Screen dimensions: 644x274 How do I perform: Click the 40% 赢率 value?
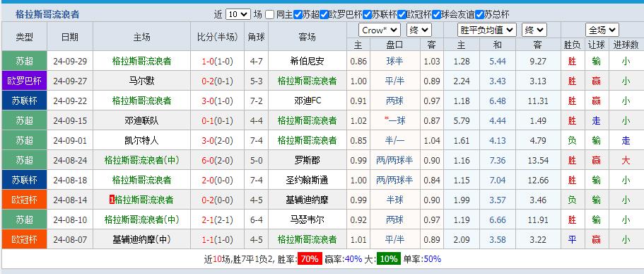[x=353, y=259]
